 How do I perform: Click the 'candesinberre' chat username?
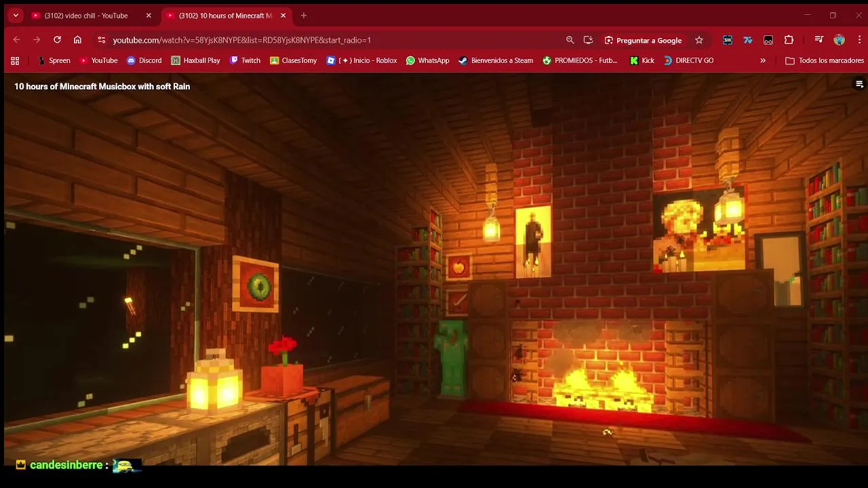tap(66, 465)
